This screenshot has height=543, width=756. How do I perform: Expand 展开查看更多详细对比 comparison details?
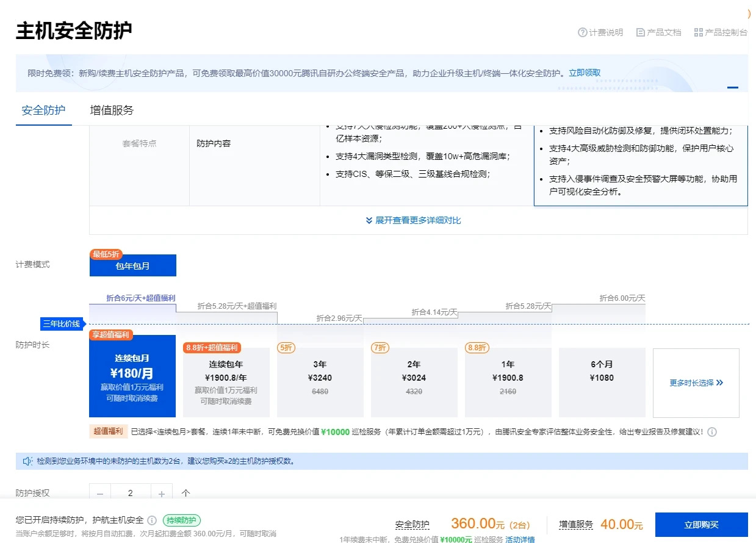(x=413, y=220)
